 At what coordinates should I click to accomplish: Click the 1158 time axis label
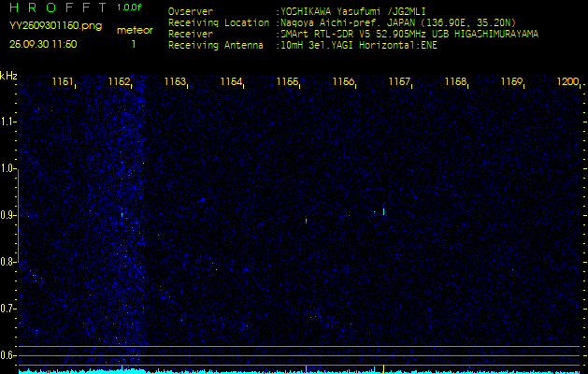pos(456,81)
